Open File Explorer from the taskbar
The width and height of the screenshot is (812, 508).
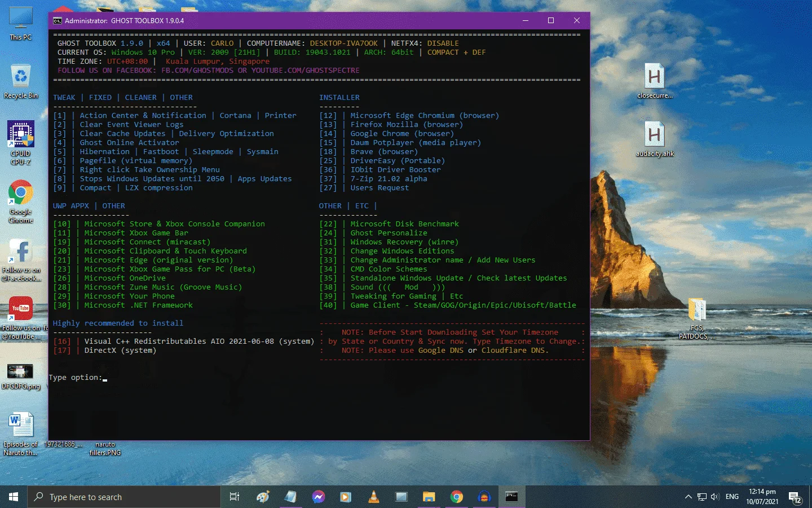coord(429,497)
